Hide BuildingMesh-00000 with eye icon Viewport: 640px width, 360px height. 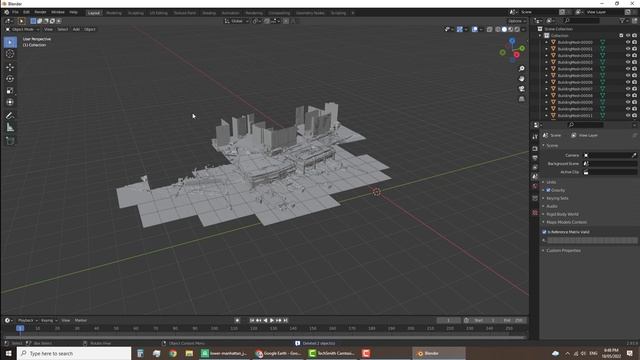(x=628, y=42)
